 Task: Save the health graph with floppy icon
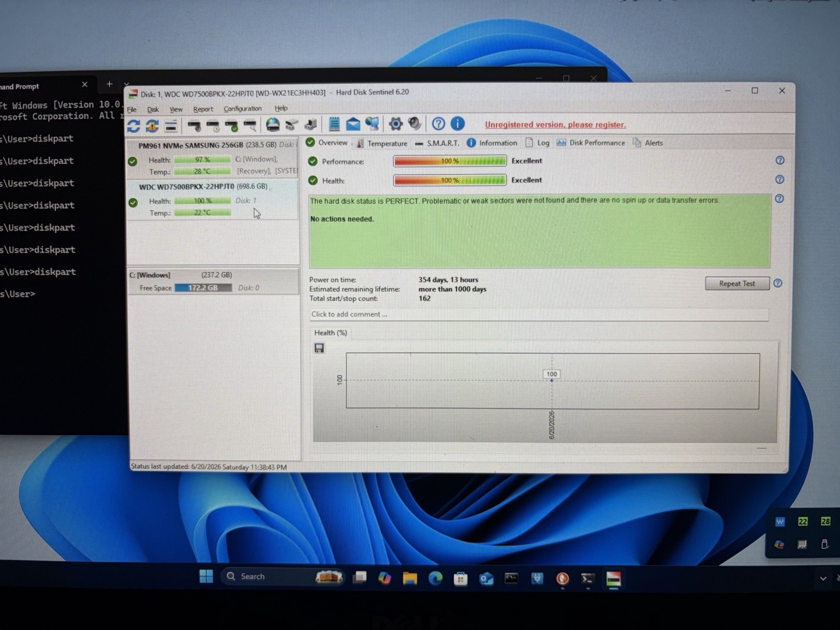(x=319, y=348)
